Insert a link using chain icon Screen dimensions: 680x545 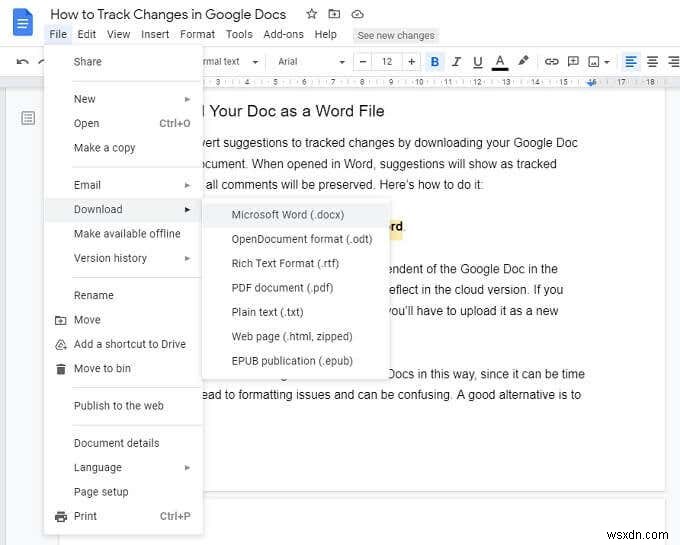click(551, 62)
